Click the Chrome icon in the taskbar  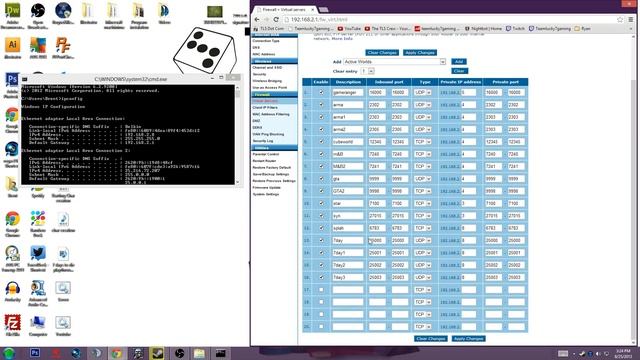tap(117, 353)
